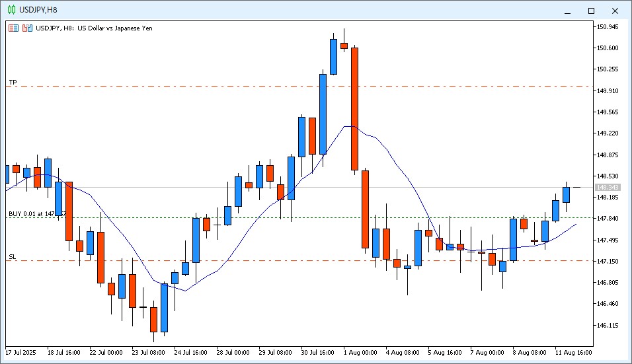The height and width of the screenshot is (364, 632).
Task: Click the 146.115 price scale label
Action: pos(608,325)
